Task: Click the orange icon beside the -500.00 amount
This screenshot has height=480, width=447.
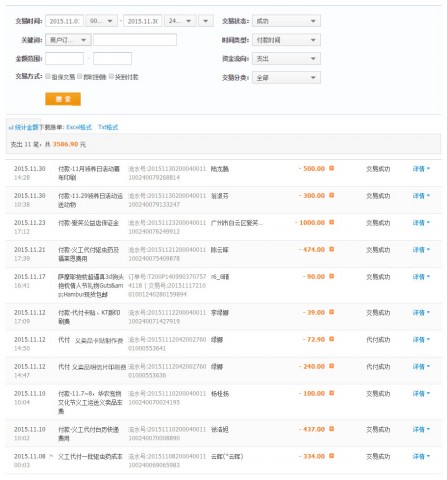Action: pos(331,168)
